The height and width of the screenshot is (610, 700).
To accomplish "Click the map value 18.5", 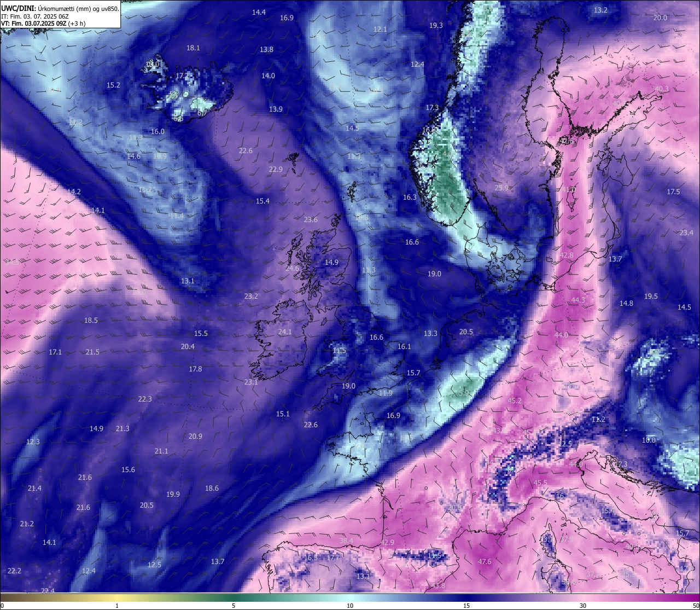I will click(x=91, y=320).
